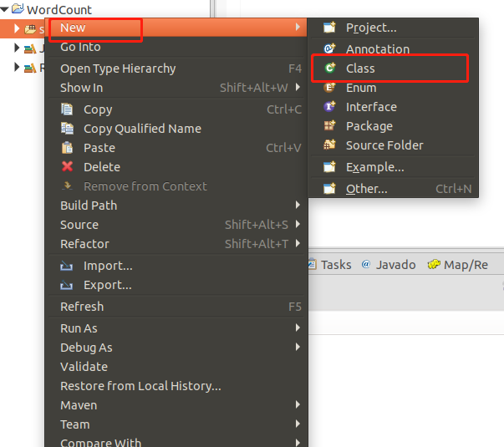Switch to the Tasks tab
Viewport: 504px width, 447px height.
pyautogui.click(x=330, y=265)
